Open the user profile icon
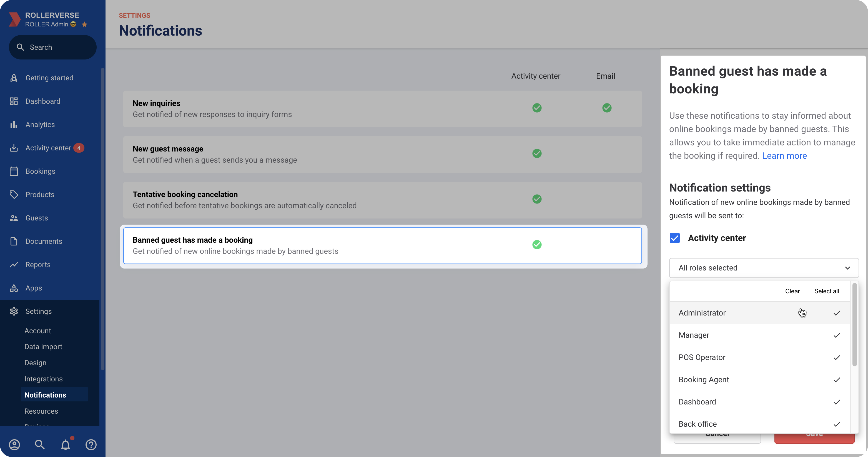 pos(14,444)
